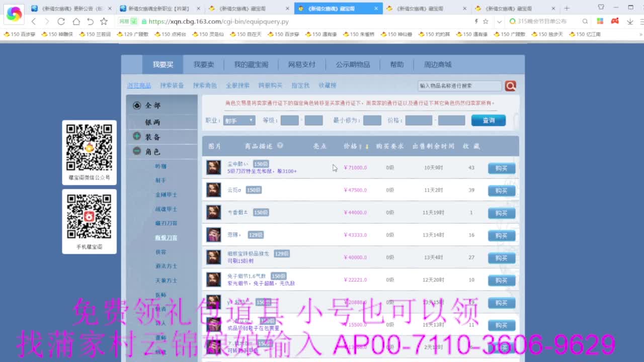Click the skin shirt icon

pyautogui.click(x=601, y=8)
